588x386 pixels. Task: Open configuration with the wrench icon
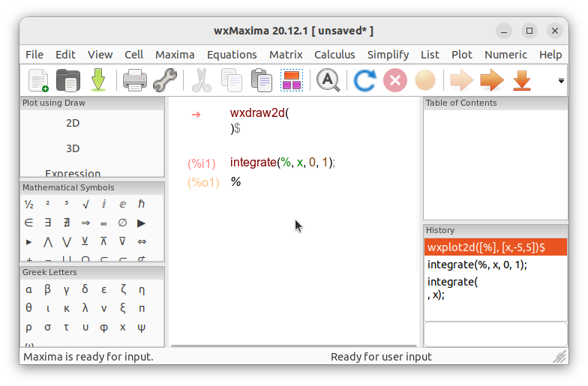click(x=165, y=80)
